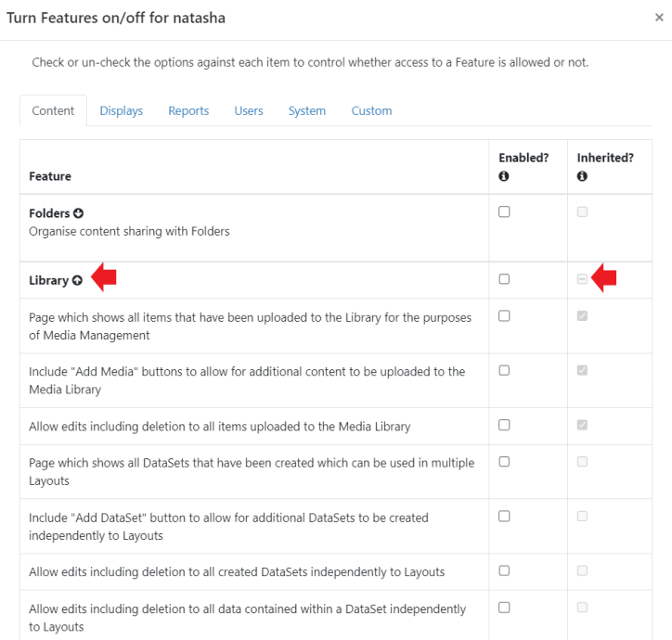The width and height of the screenshot is (672, 640).
Task: Enable the "Add Media" buttons feature checkbox
Action: pos(504,370)
